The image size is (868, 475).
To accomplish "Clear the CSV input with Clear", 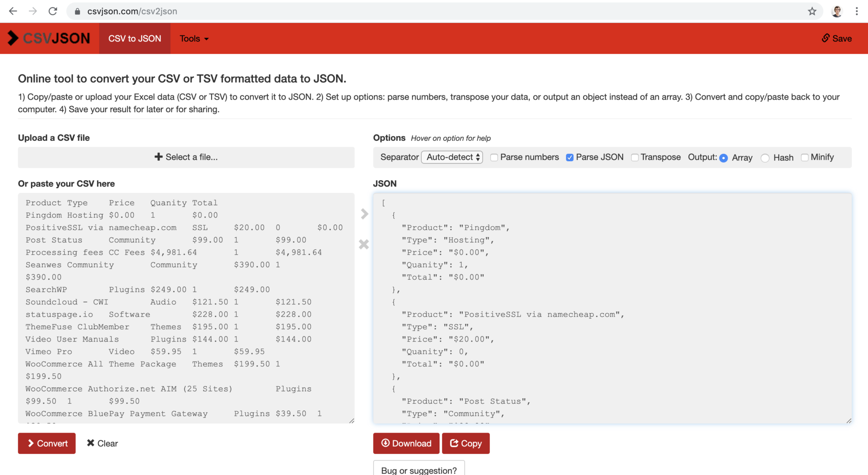I will [102, 443].
